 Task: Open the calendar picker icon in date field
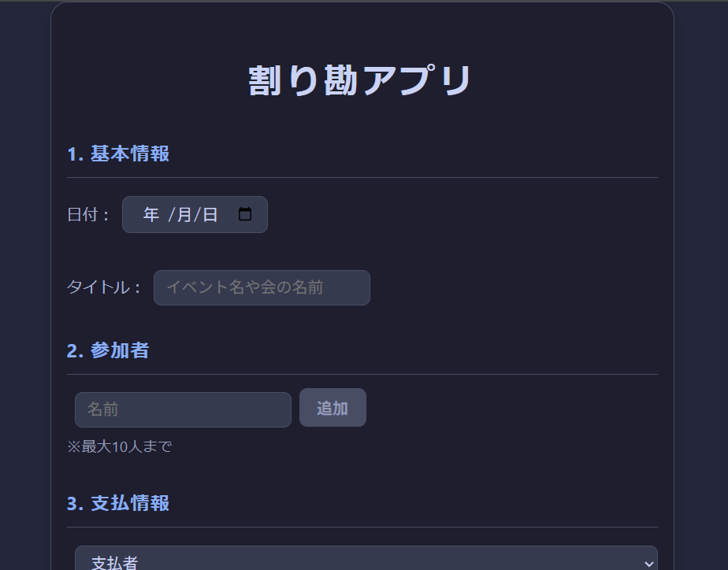coord(245,214)
